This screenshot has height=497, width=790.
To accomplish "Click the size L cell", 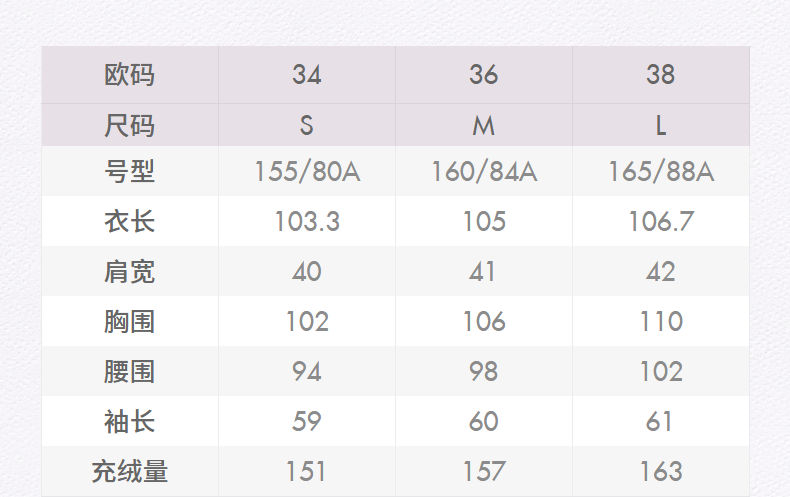I will [661, 126].
